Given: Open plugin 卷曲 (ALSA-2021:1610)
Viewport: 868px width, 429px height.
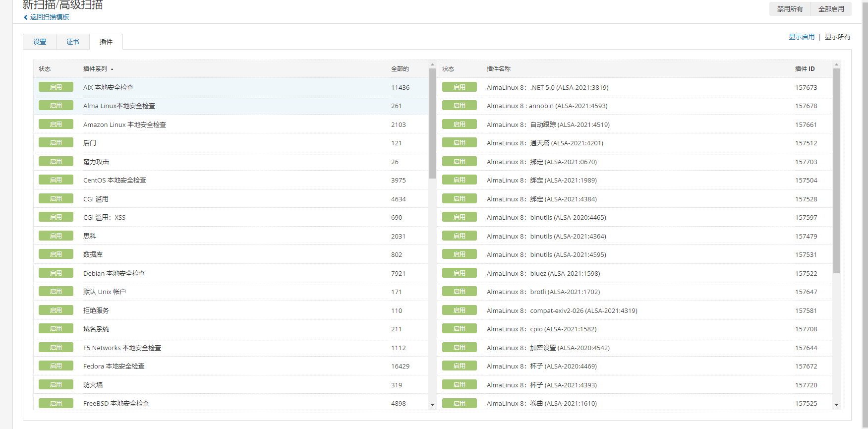Looking at the screenshot, I should pos(542,403).
